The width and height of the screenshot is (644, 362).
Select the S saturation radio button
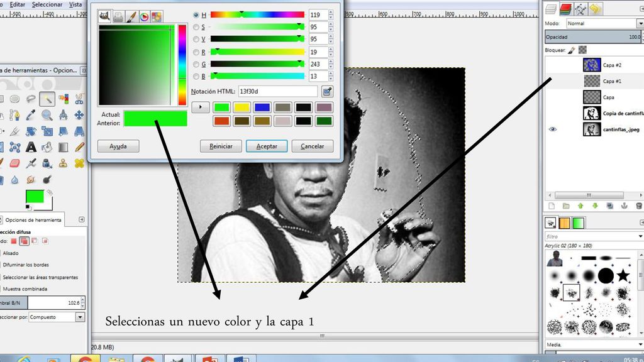pos(196,27)
